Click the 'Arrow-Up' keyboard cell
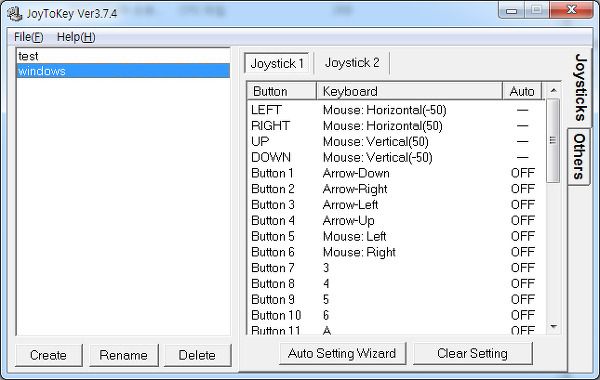The image size is (600, 380). coord(348,220)
